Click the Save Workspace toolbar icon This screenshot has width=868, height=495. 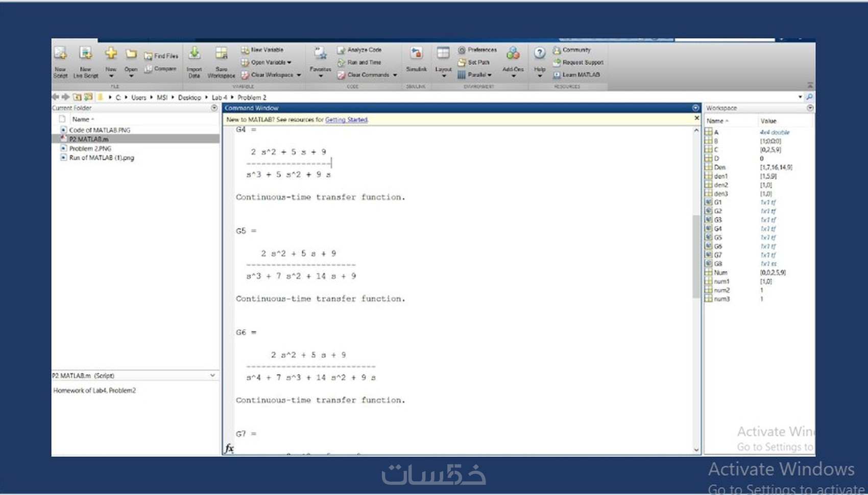tap(221, 62)
